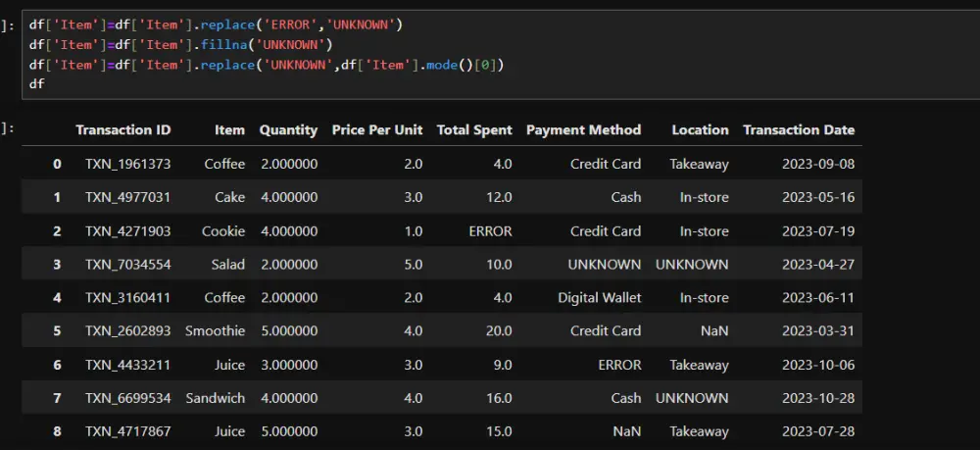The width and height of the screenshot is (980, 450).
Task: Click the Price Per Unit column header
Action: coord(377,130)
